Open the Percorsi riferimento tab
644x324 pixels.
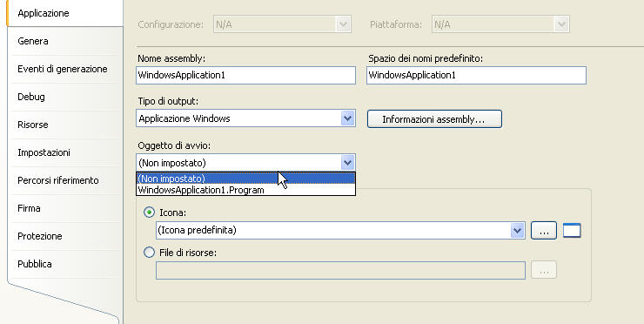click(x=58, y=180)
